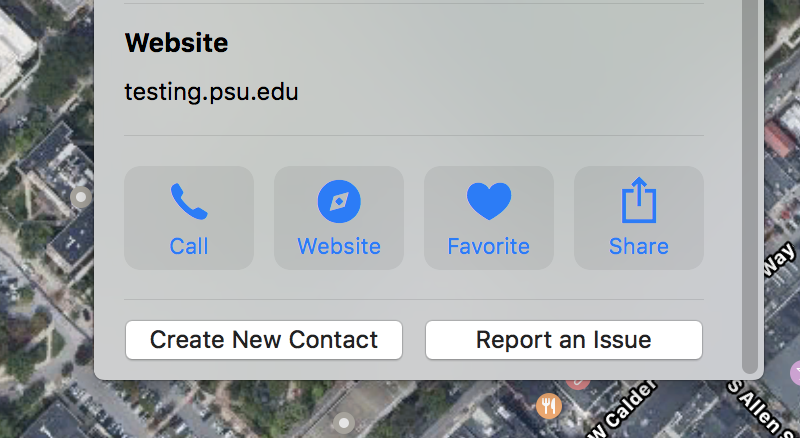Click the W Calder street label
Viewport: 800px width, 438px height.
coord(623,411)
